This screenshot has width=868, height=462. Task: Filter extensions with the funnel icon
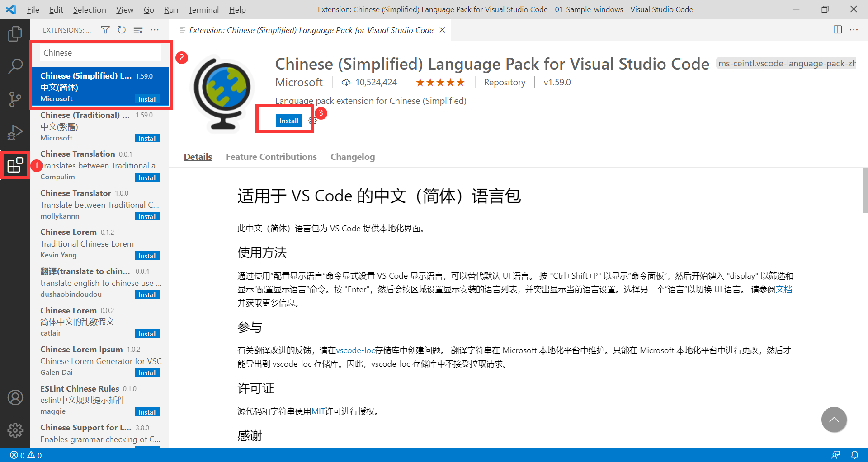(105, 30)
